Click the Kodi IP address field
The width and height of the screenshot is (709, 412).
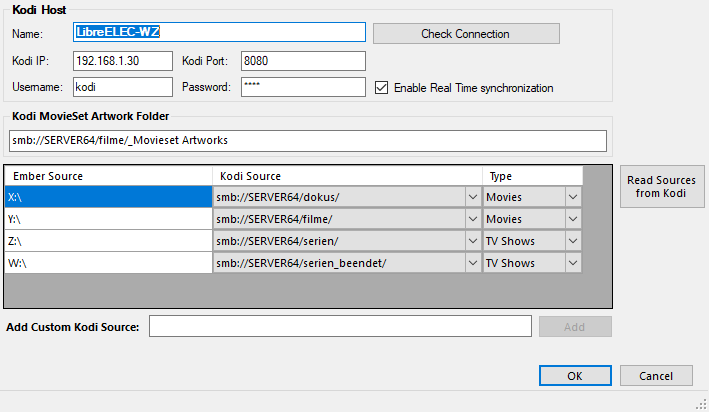click(123, 61)
